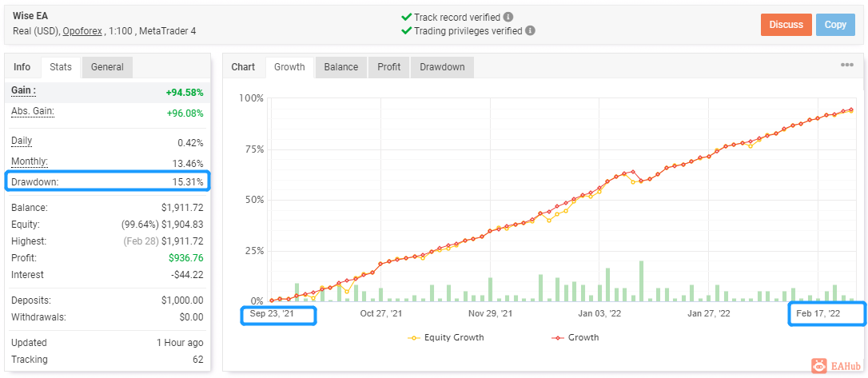The height and width of the screenshot is (378, 868).
Task: Select the Growth chart tab
Action: pos(289,67)
